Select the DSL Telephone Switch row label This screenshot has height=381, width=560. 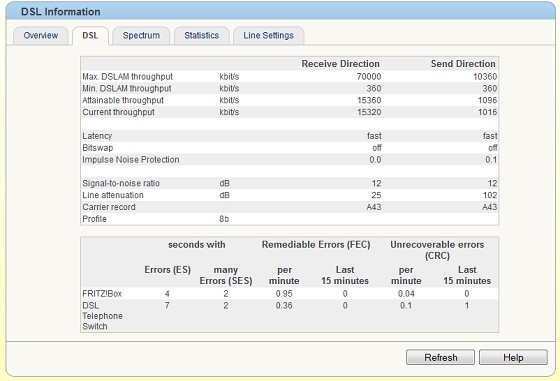102,316
